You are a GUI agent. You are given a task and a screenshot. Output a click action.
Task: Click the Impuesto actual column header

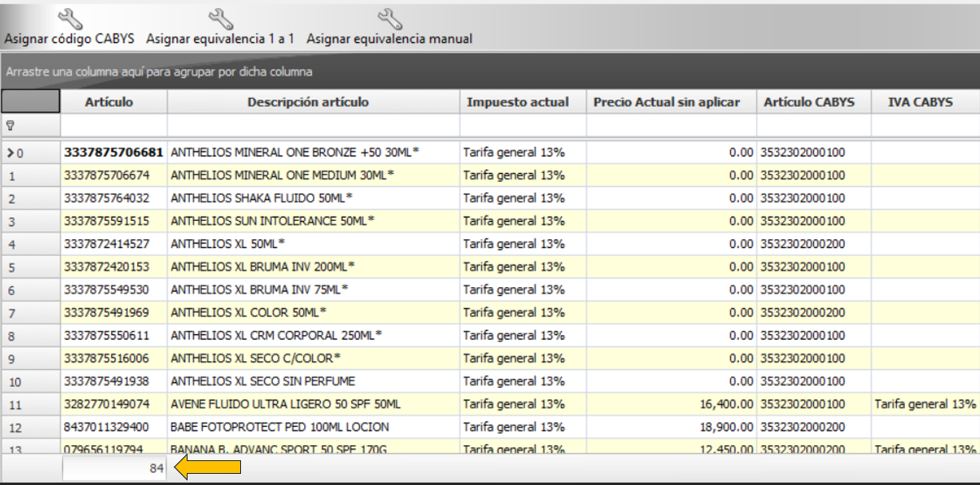point(518,102)
